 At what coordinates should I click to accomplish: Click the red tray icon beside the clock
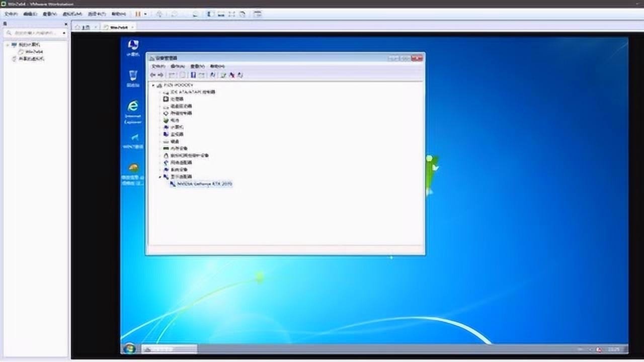pos(599,349)
